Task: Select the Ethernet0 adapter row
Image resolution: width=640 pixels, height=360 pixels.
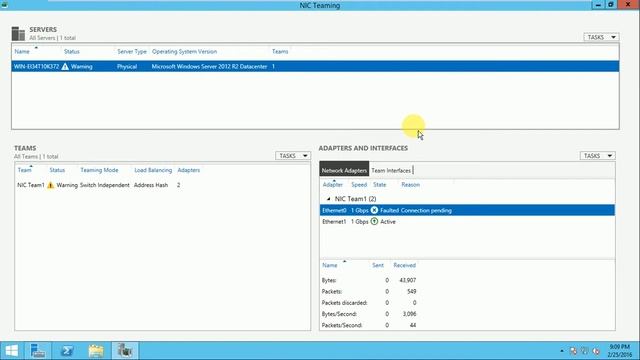Action: click(467, 210)
